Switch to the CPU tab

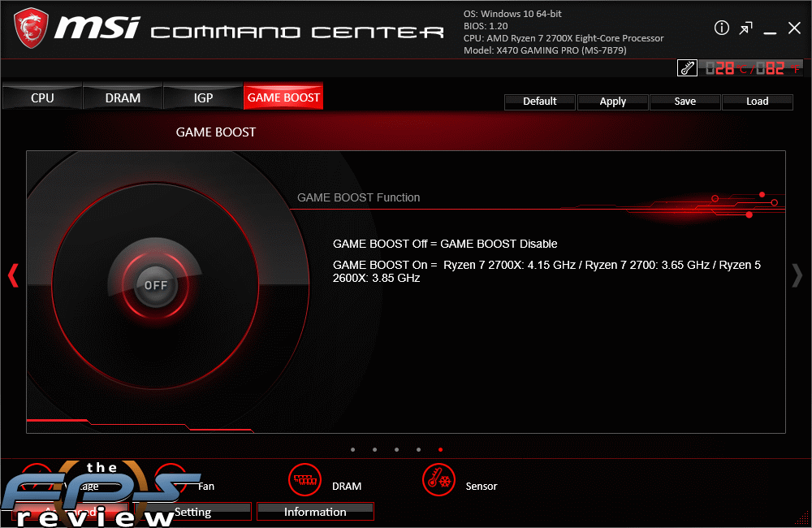point(41,97)
